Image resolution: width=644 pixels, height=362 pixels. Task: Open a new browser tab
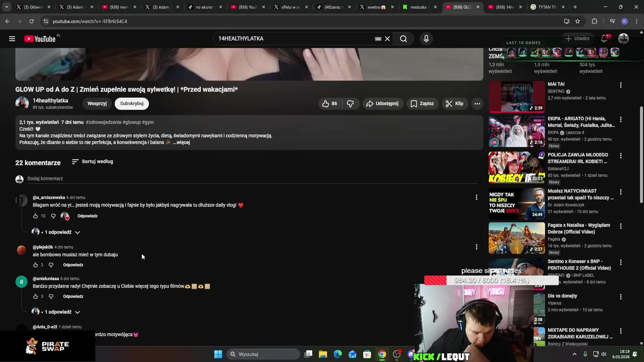[x=575, y=7]
